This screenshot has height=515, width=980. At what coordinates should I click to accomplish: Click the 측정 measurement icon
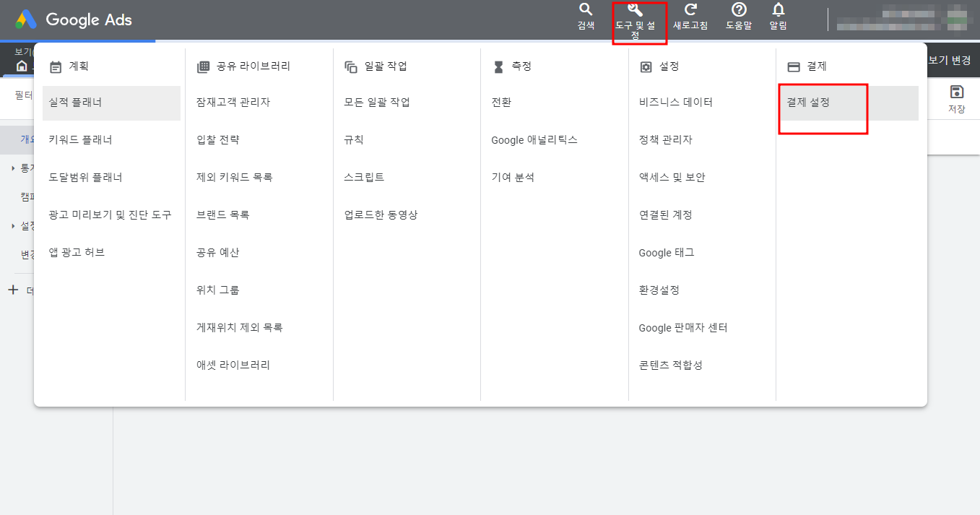tap(499, 66)
